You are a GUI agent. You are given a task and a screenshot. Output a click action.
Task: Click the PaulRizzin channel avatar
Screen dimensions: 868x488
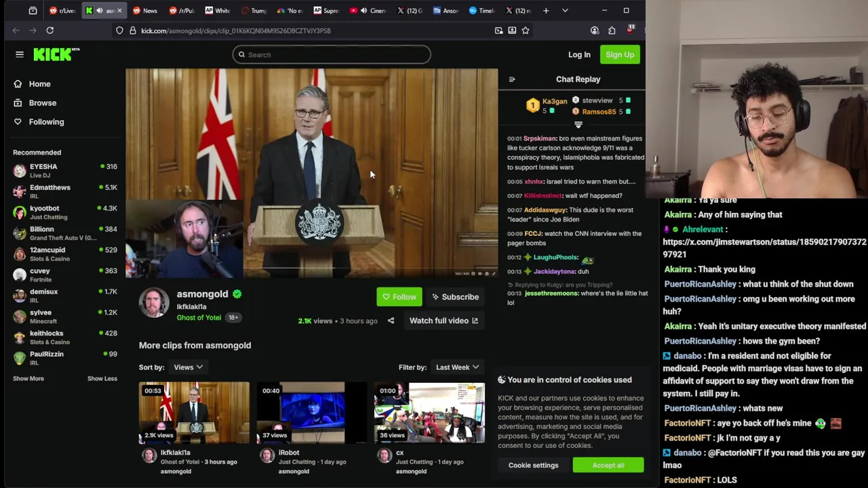(20, 359)
